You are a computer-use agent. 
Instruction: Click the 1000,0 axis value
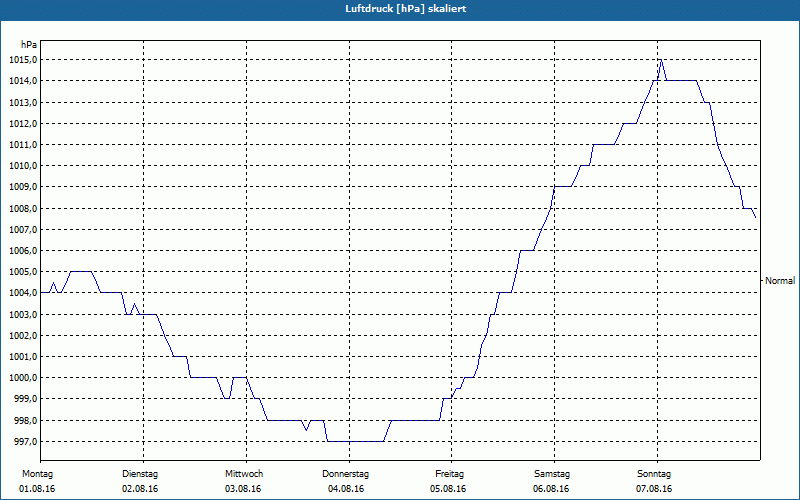coord(23,378)
